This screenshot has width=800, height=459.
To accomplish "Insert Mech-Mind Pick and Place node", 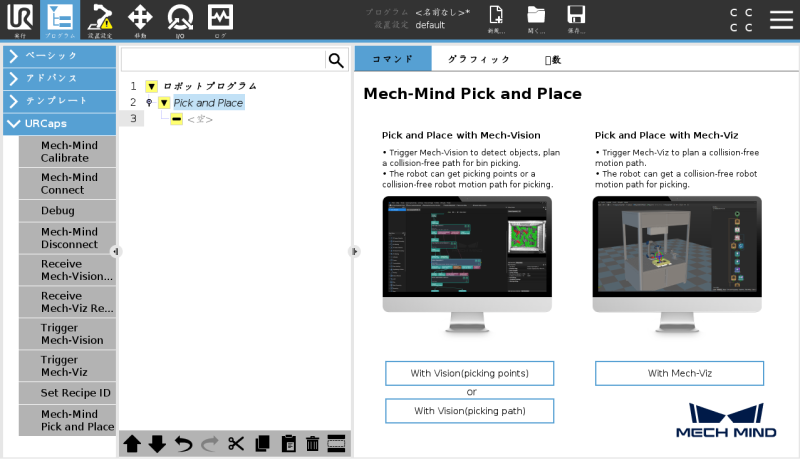I will (67, 420).
